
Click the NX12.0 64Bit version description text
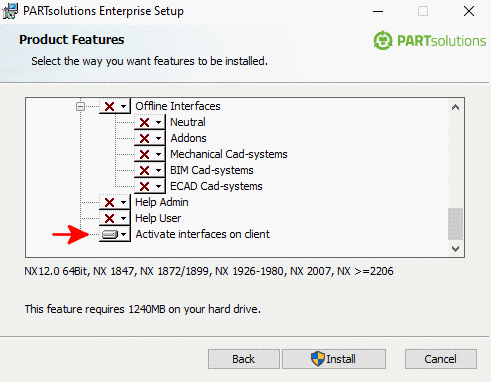pyautogui.click(x=209, y=271)
